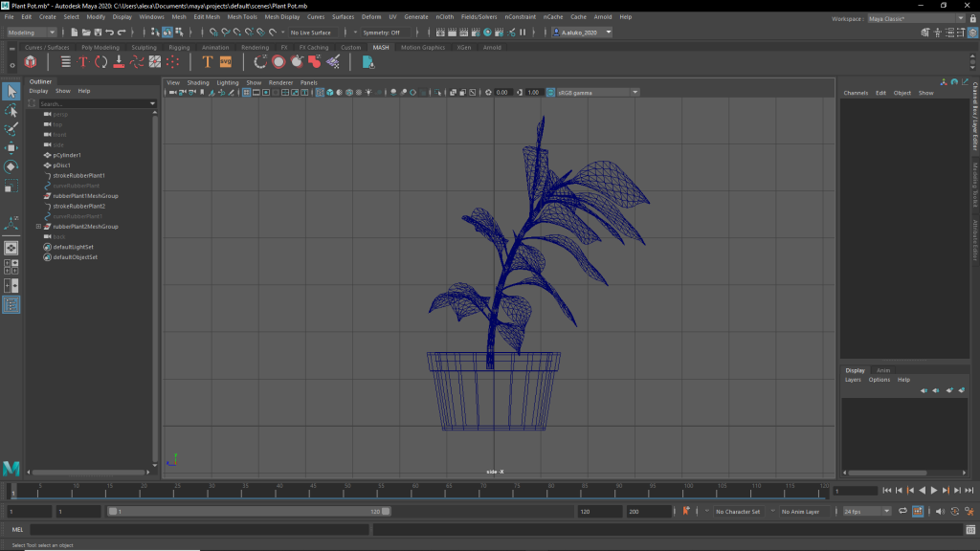
Task: Open the Symmetry: Off setting
Action: pyautogui.click(x=383, y=33)
